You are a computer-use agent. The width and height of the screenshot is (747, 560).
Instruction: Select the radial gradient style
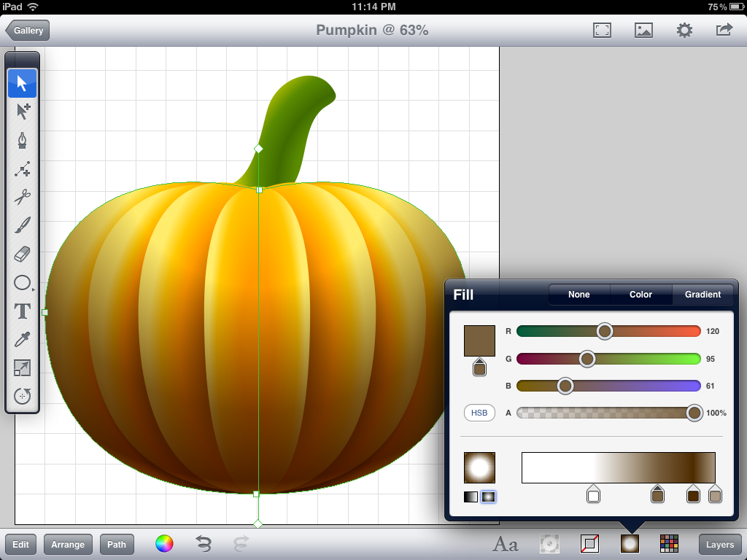(x=489, y=497)
